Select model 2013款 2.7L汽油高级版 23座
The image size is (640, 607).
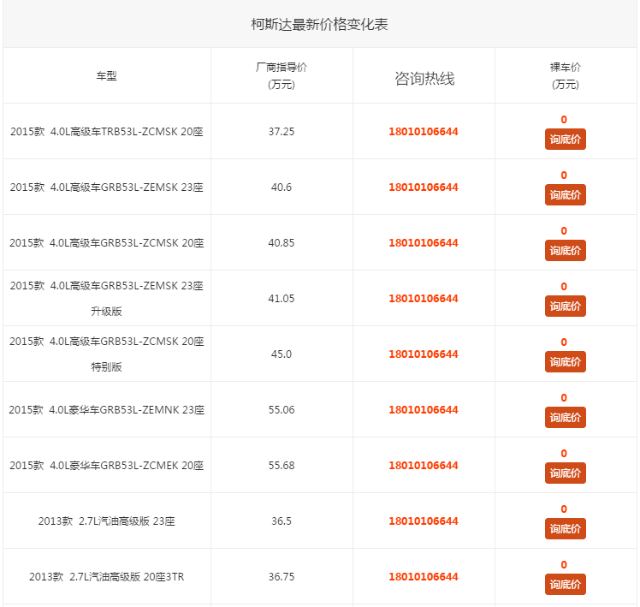click(107, 521)
